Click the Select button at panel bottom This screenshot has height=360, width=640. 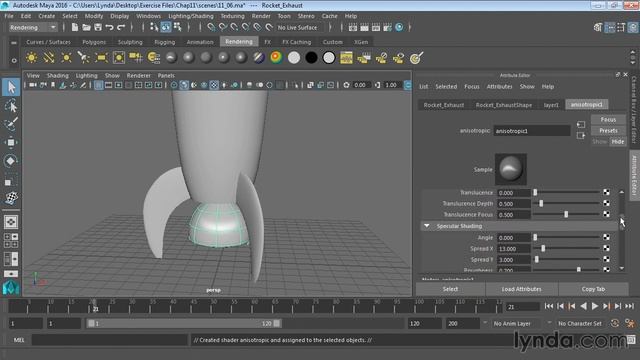click(450, 289)
